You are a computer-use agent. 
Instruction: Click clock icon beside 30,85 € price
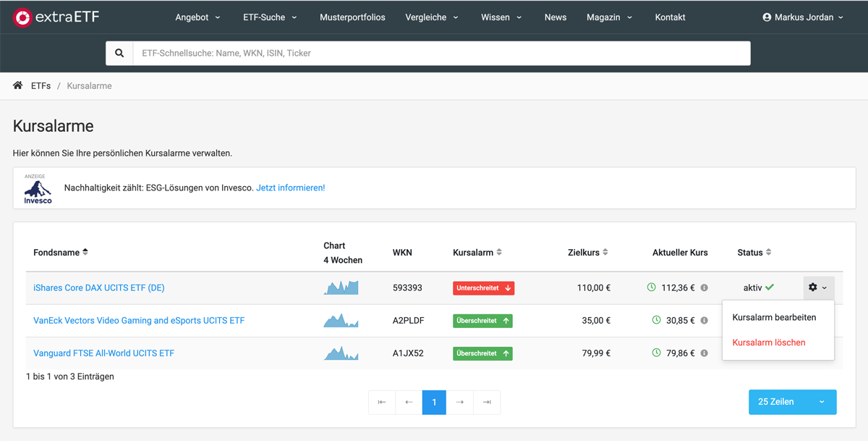click(x=656, y=320)
